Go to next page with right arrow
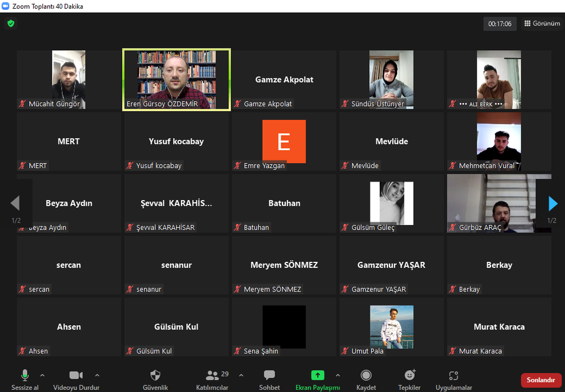 552,203
